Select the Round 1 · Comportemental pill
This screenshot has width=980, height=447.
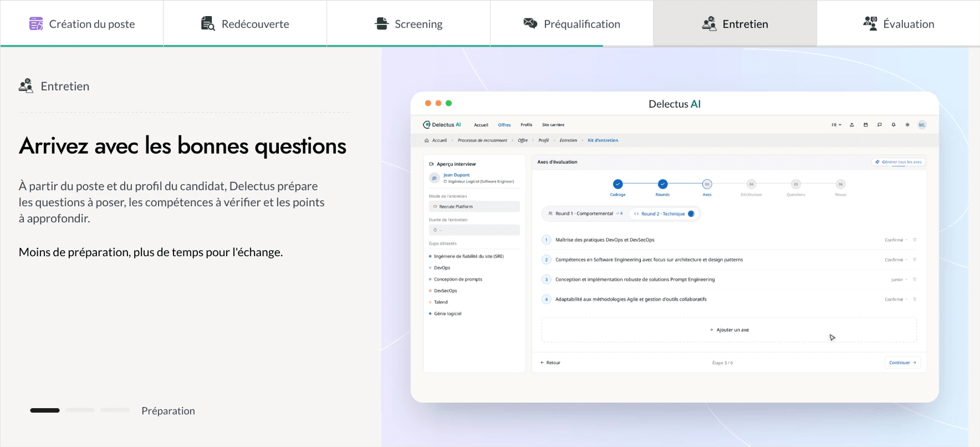click(585, 214)
